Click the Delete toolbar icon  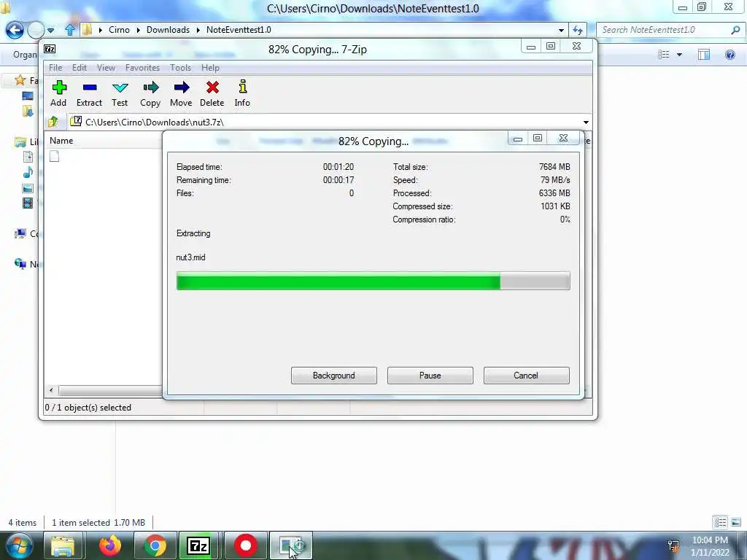(x=212, y=87)
